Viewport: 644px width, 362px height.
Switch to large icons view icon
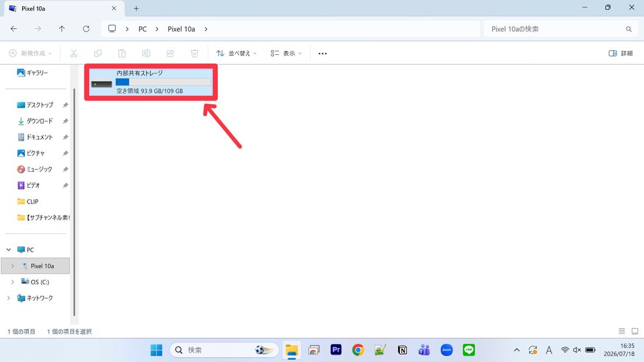coord(635,331)
